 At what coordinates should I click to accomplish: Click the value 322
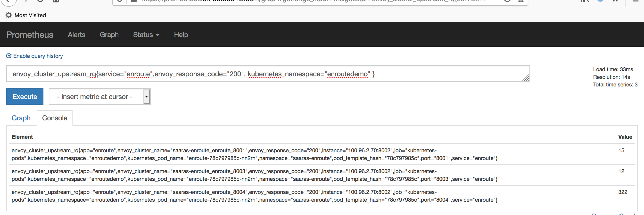coord(623,192)
